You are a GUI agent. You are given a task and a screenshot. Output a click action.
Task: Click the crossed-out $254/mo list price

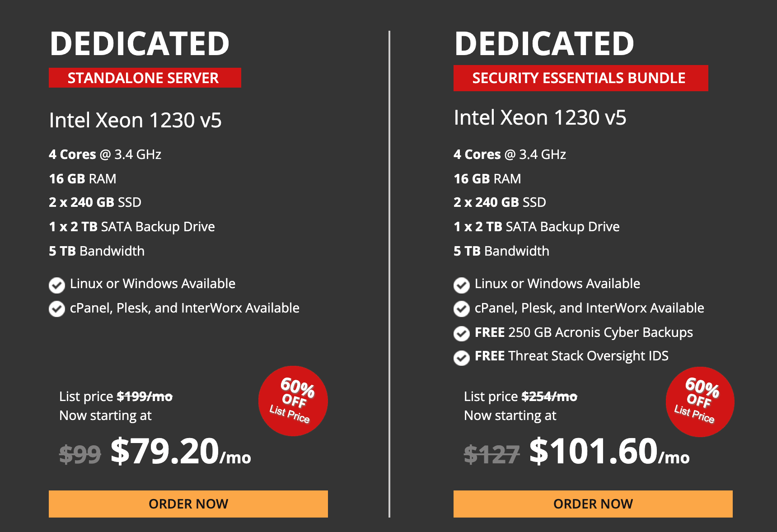pyautogui.click(x=549, y=396)
